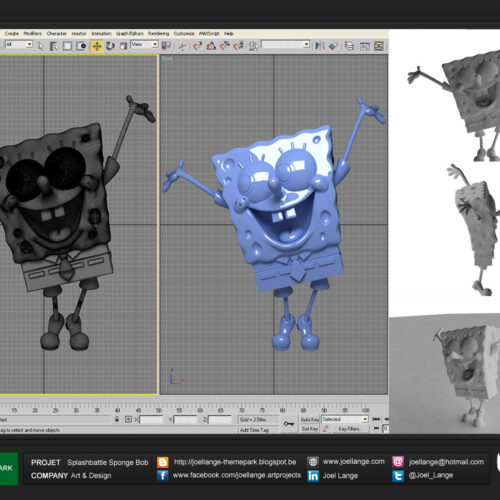Viewport: 500px width, 500px height.
Task: Click the Align tool icon
Action: pos(334,46)
